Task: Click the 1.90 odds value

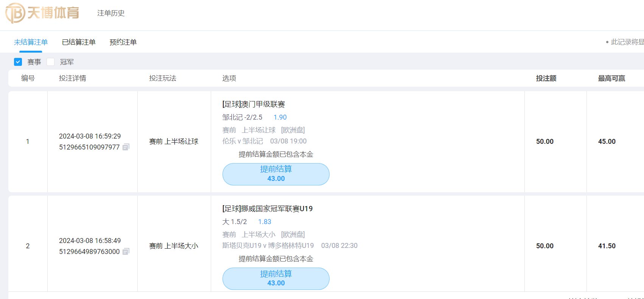Action: 280,117
